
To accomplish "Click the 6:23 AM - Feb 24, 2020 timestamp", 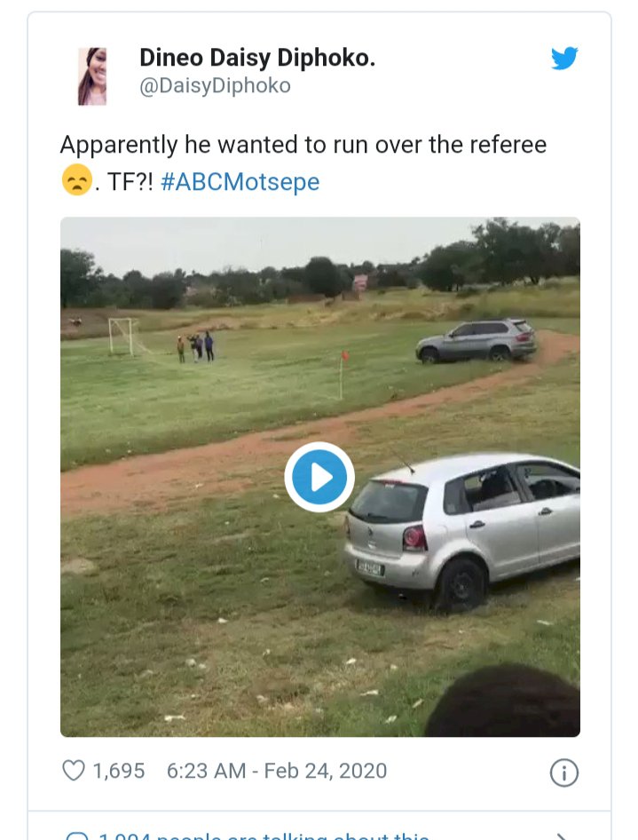I will (x=277, y=771).
